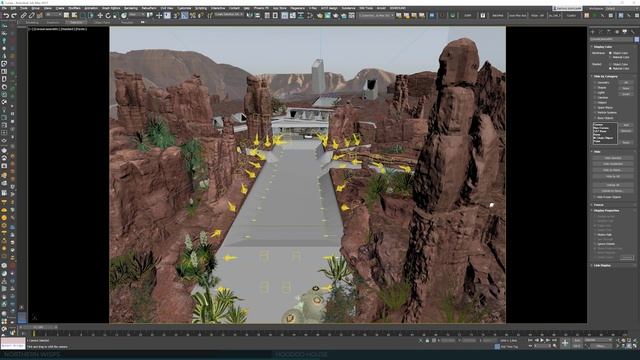The width and height of the screenshot is (640, 360).
Task: Click the Hide by Name button
Action: pyautogui.click(x=613, y=170)
